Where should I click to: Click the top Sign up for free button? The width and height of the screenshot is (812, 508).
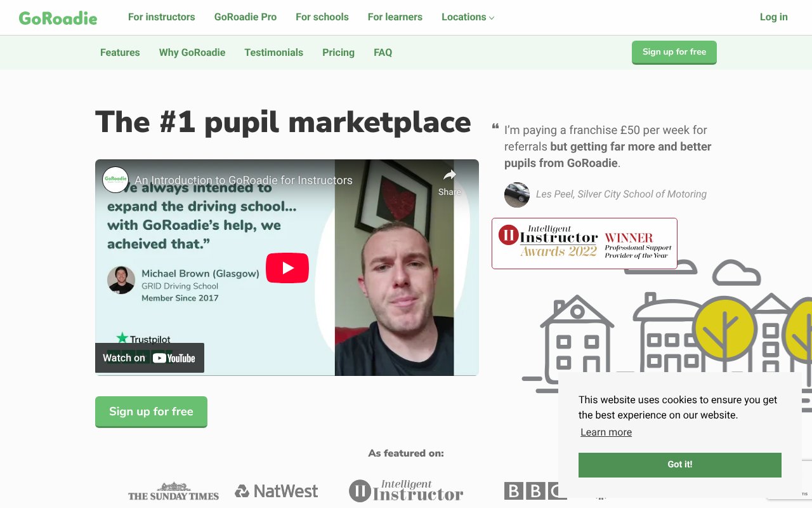674,52
